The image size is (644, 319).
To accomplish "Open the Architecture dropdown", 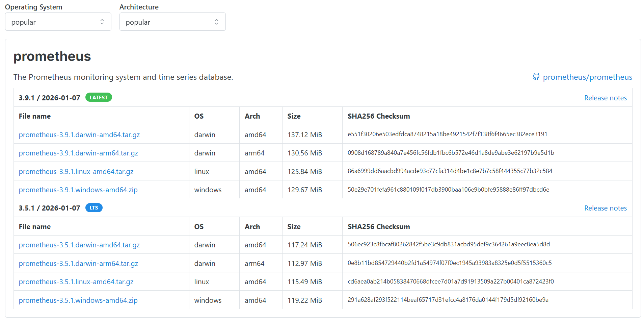I will point(172,22).
